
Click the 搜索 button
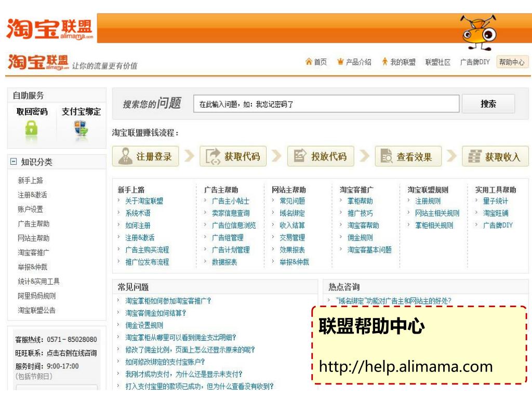pyautogui.click(x=488, y=104)
